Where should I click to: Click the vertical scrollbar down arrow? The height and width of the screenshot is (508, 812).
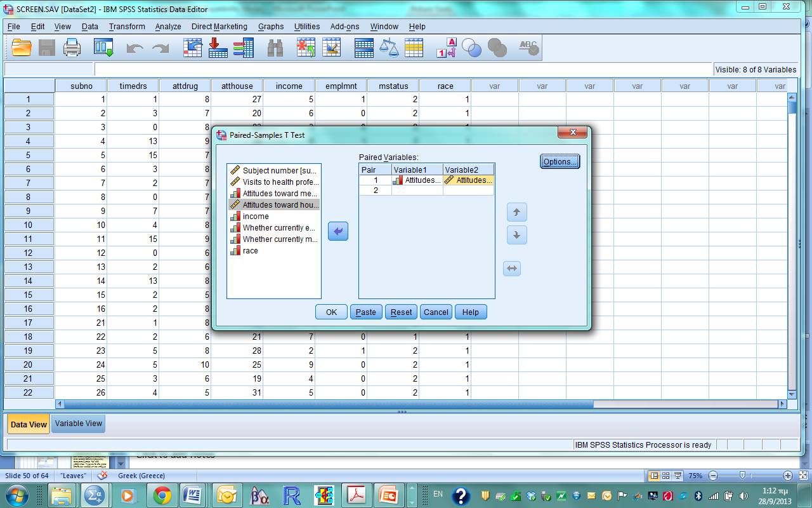click(792, 394)
